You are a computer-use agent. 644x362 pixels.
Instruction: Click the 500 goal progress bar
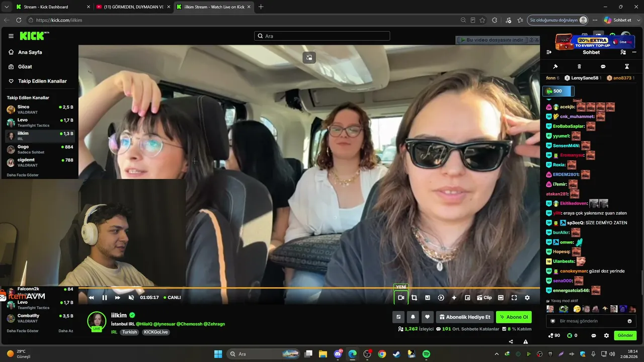pyautogui.click(x=558, y=91)
